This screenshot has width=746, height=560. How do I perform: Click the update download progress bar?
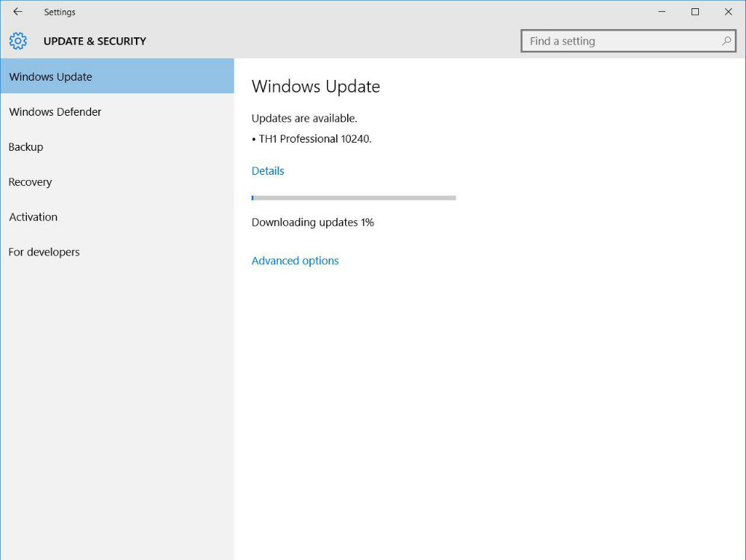tap(353, 198)
